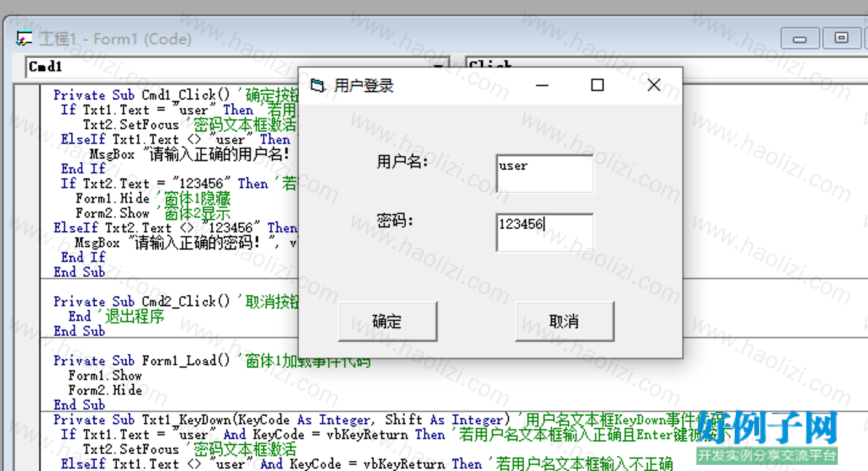Minimize the Form1 (Code) window
The height and width of the screenshot is (471, 868).
[x=800, y=39]
